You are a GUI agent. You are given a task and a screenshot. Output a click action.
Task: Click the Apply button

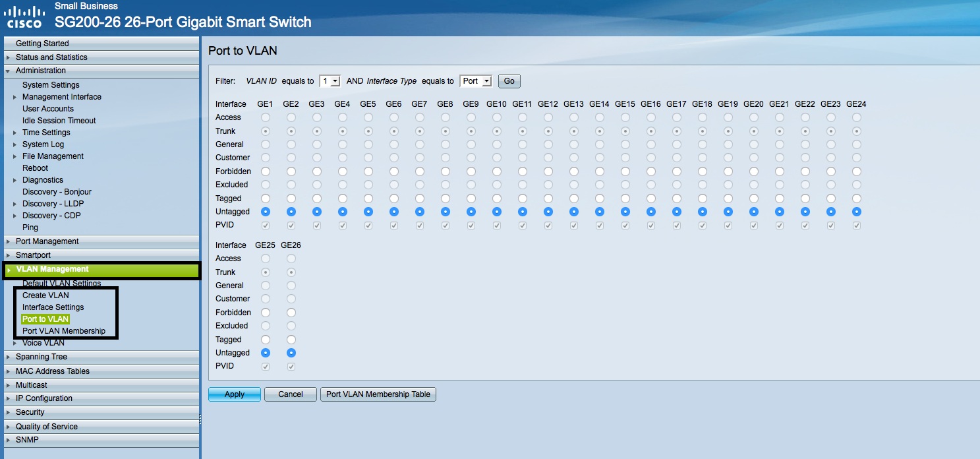click(x=234, y=394)
